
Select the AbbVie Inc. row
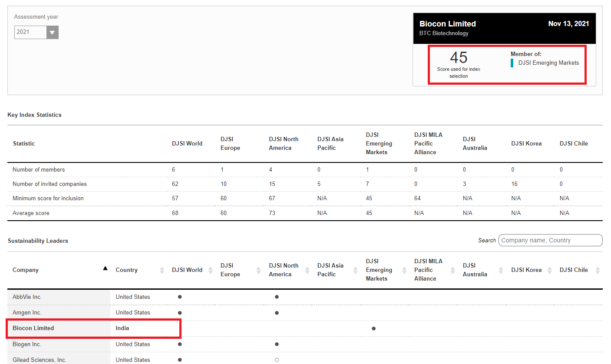305,297
